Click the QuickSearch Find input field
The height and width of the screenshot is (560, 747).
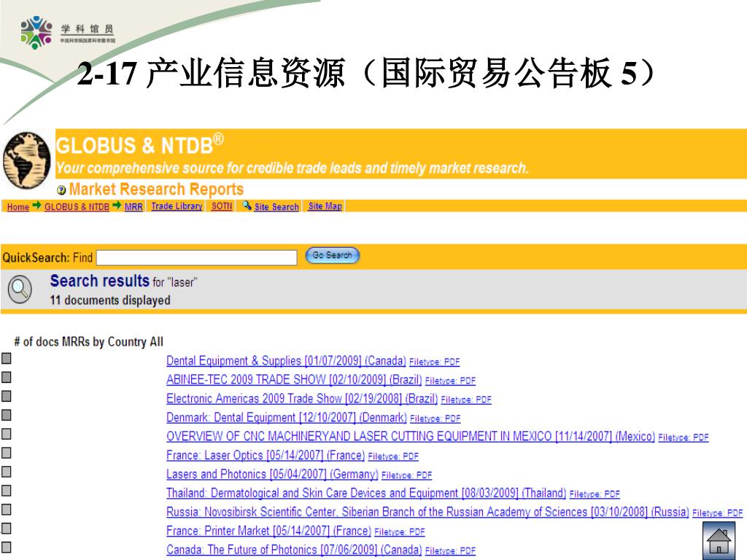[x=197, y=257]
